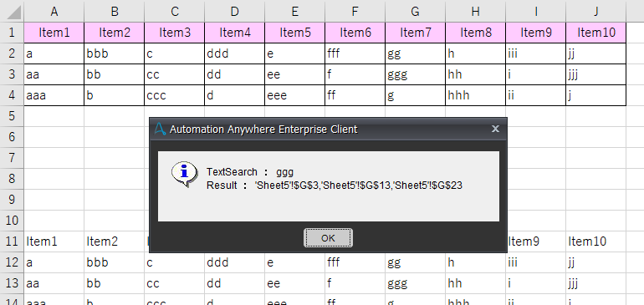Select cell G3 containing 'ggg'

[415, 74]
